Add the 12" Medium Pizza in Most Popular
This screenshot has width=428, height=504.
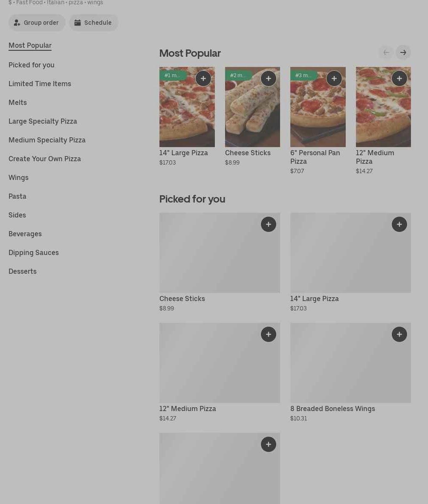click(399, 78)
